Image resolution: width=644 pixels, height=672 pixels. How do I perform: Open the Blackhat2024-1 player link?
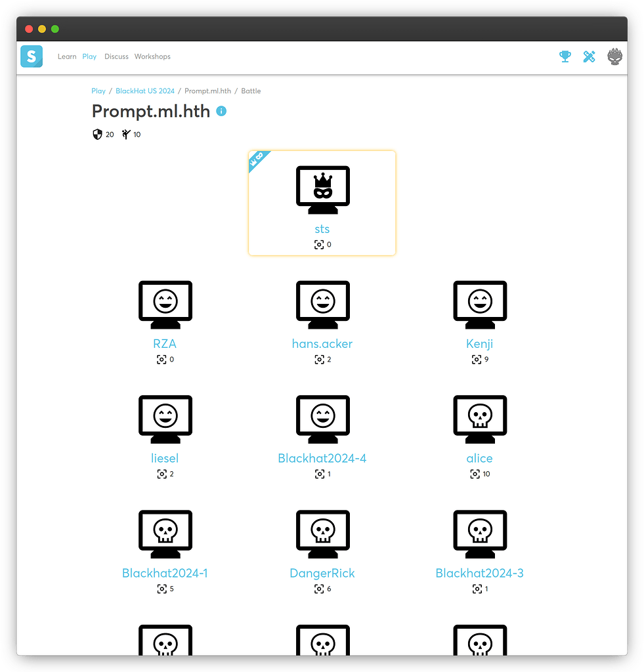165,574
